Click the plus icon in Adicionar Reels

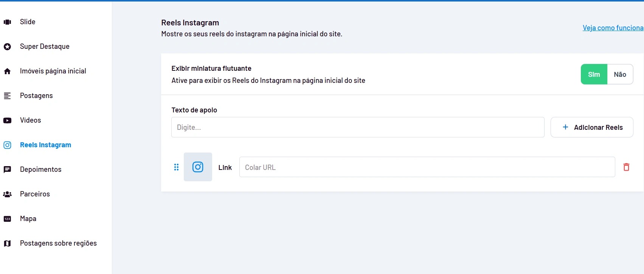coord(565,127)
